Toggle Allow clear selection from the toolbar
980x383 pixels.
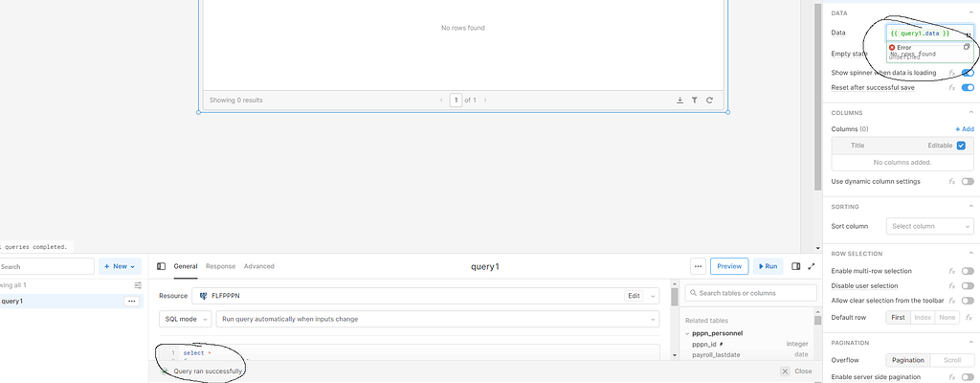[968, 301]
